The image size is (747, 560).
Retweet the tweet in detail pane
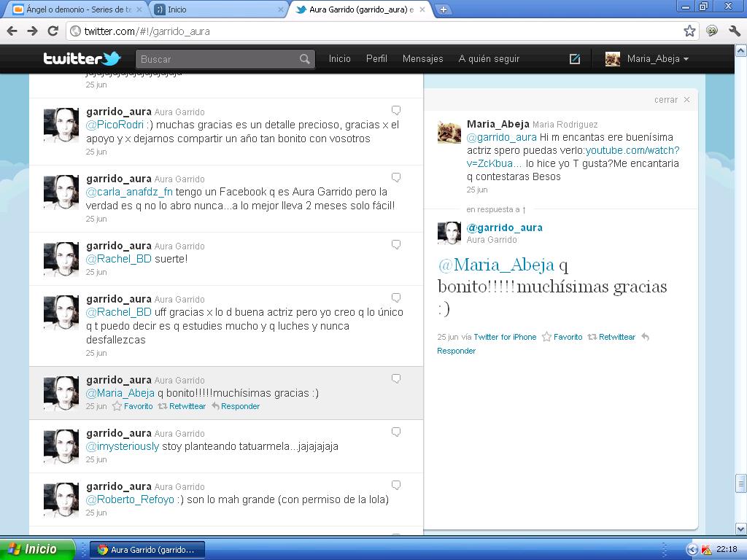point(611,337)
